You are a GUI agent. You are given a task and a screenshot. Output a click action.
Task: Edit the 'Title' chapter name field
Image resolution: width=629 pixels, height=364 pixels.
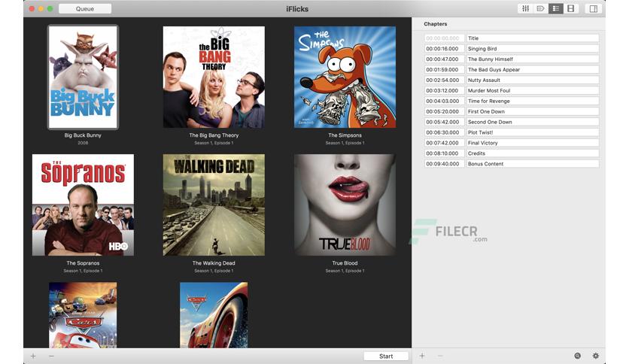pos(533,38)
